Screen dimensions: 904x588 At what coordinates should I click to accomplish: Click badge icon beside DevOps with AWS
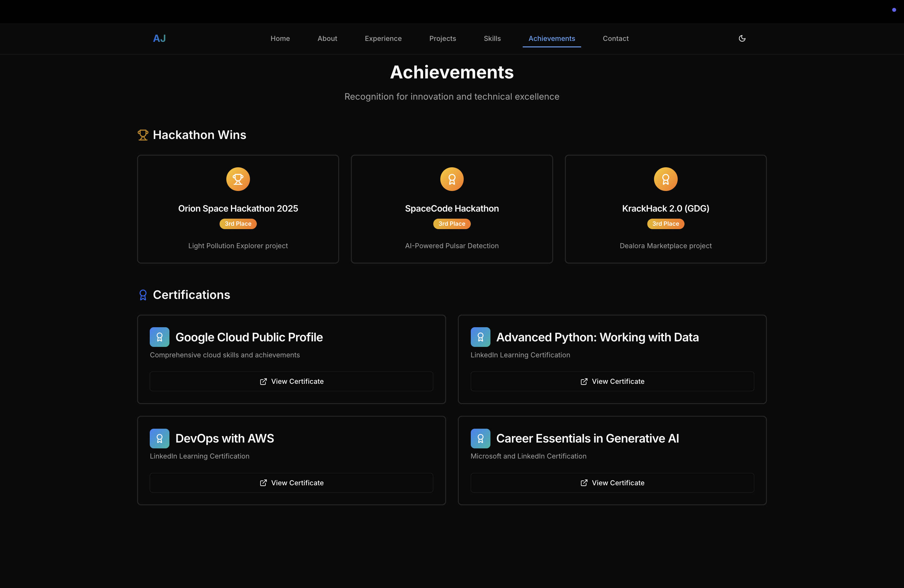tap(160, 438)
